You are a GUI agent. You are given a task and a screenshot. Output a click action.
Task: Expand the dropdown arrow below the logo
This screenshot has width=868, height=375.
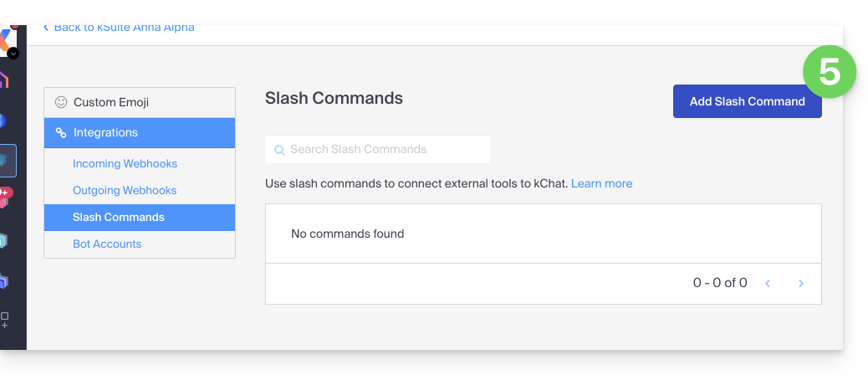(13, 54)
